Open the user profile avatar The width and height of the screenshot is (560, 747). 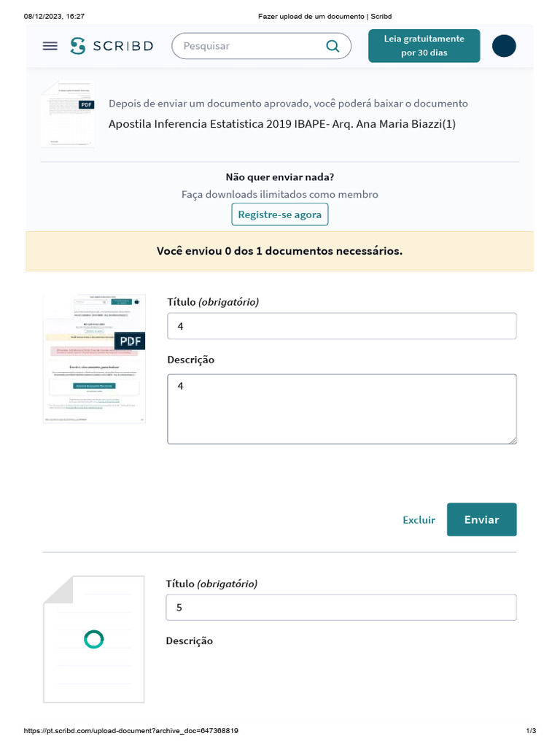[504, 46]
